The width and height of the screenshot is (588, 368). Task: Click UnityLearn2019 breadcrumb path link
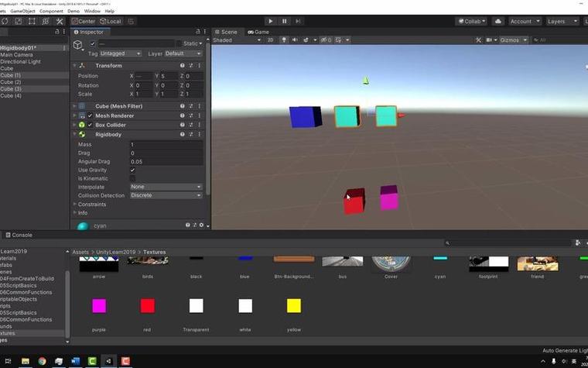tap(116, 252)
